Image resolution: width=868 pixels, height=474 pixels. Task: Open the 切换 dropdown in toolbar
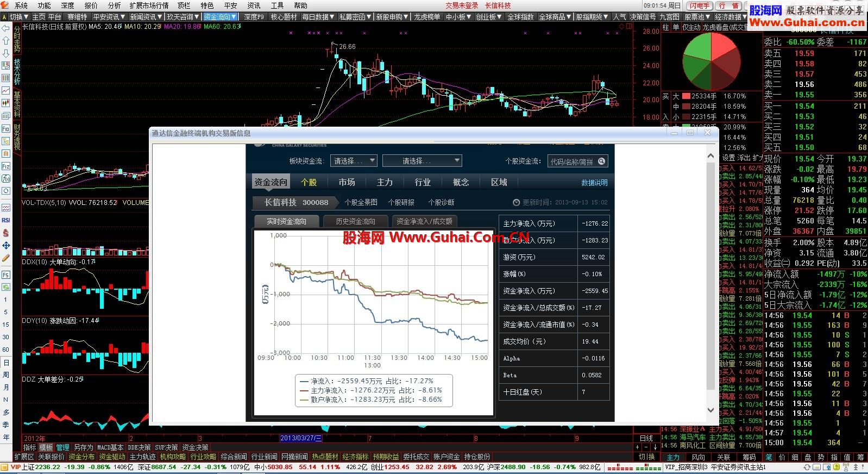point(18,17)
